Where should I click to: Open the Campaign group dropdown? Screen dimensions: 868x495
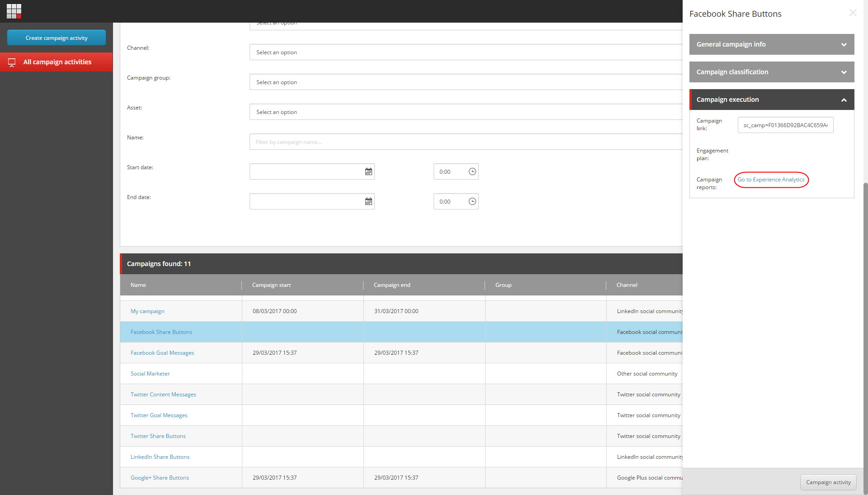coord(466,82)
